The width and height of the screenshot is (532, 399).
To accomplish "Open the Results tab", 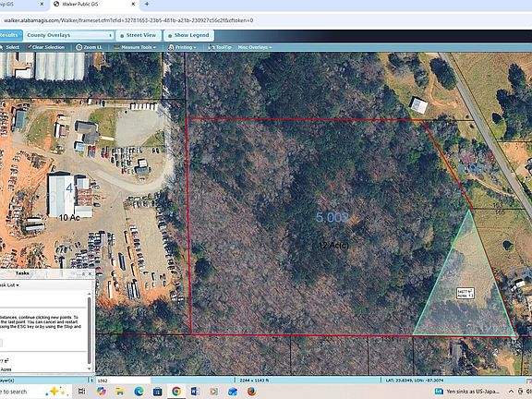I will [x=10, y=35].
